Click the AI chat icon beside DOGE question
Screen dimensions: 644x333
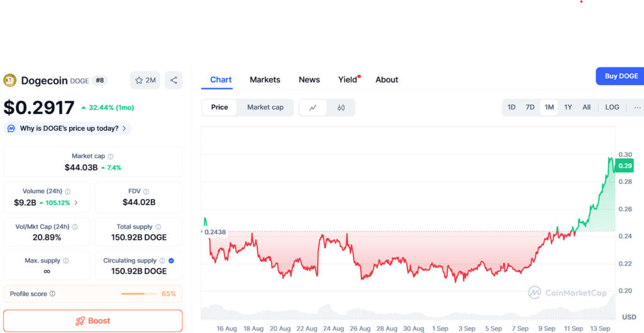pos(11,128)
